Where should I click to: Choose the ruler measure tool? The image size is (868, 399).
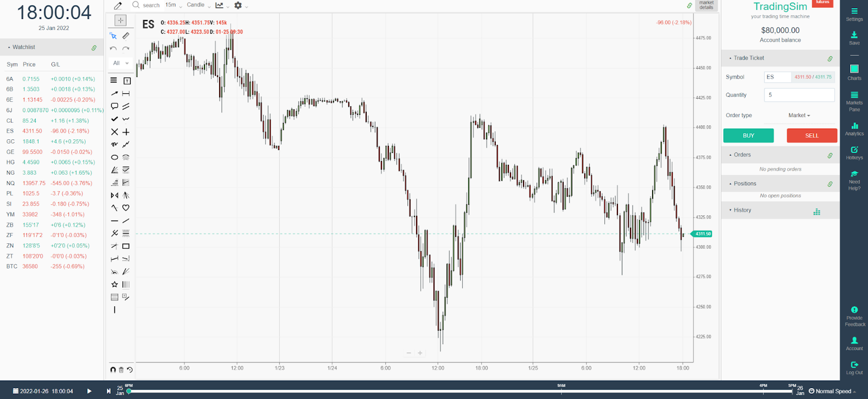pos(126,36)
